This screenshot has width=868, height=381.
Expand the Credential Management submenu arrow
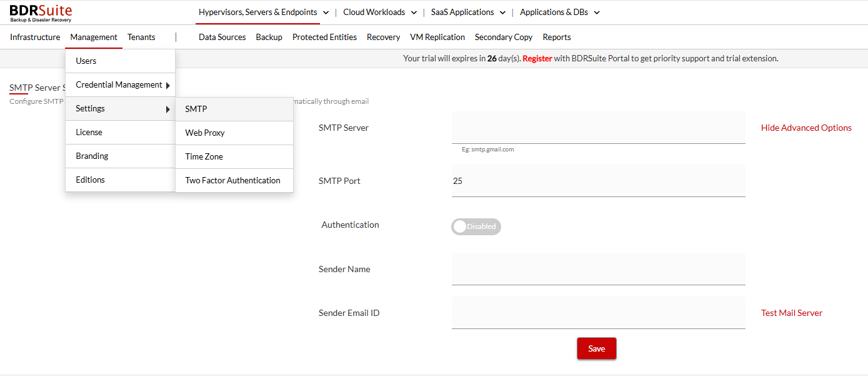[167, 85]
